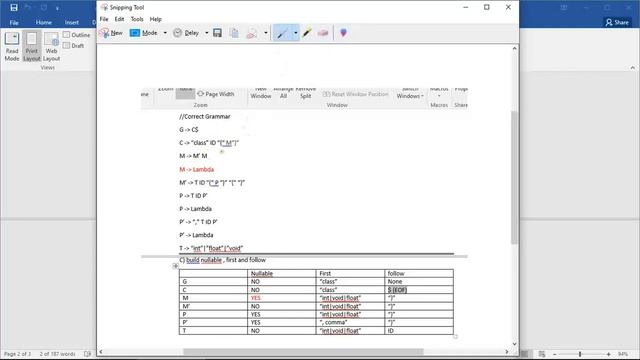
Task: Switch Word to Draft view
Action: pyautogui.click(x=74, y=46)
